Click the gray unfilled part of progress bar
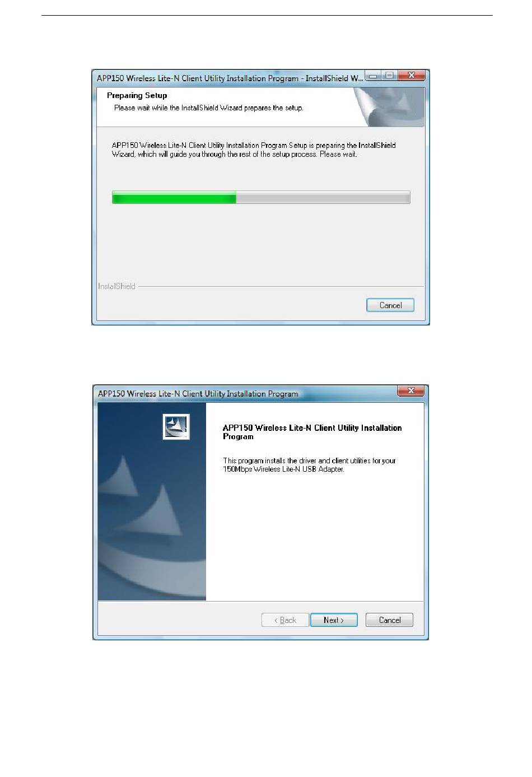The height and width of the screenshot is (777, 532). click(323, 197)
